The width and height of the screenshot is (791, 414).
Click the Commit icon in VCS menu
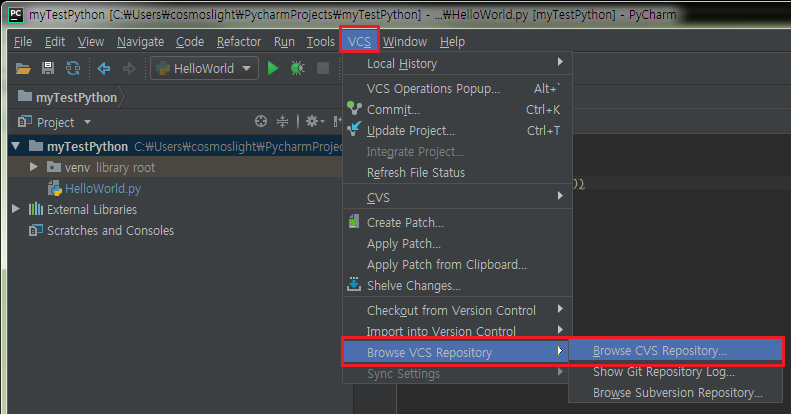point(354,108)
